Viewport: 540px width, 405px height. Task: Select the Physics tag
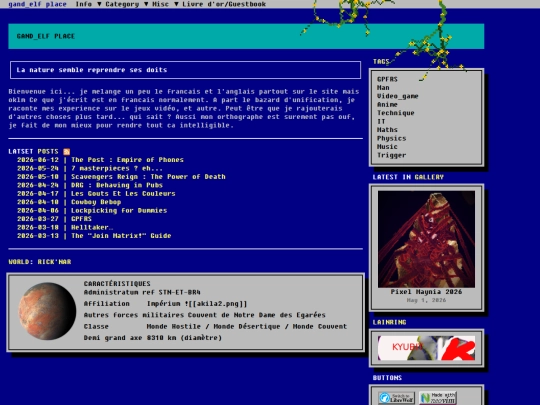click(391, 138)
